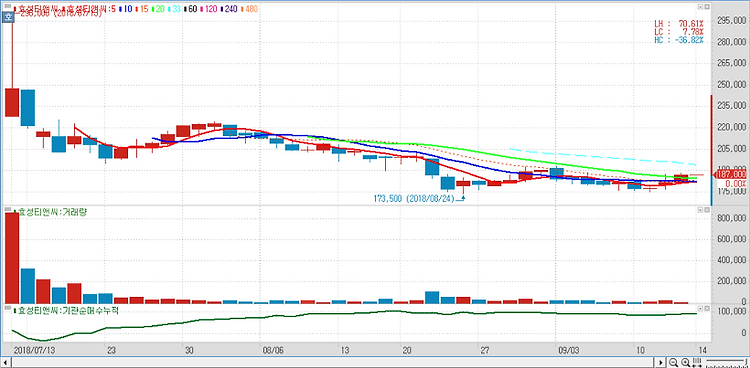Click the HC : -36.82% readout
This screenshot has height=368, width=750.
679,40
